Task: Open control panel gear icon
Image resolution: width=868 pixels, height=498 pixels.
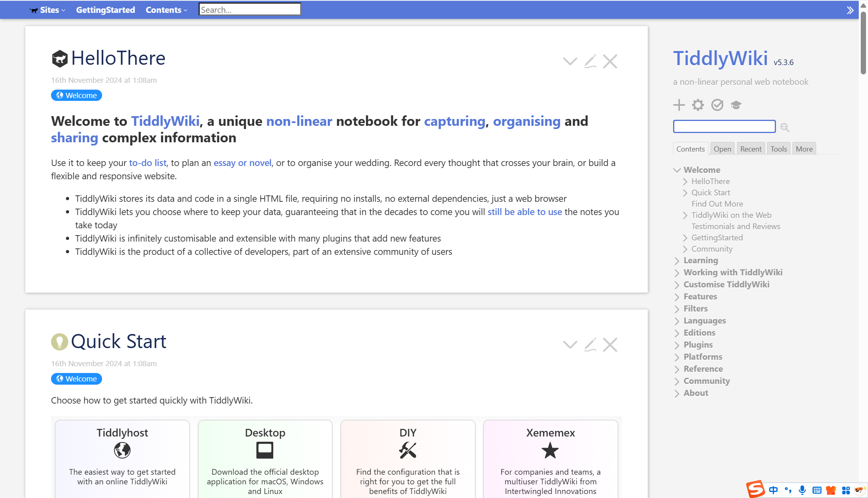Action: pyautogui.click(x=698, y=105)
